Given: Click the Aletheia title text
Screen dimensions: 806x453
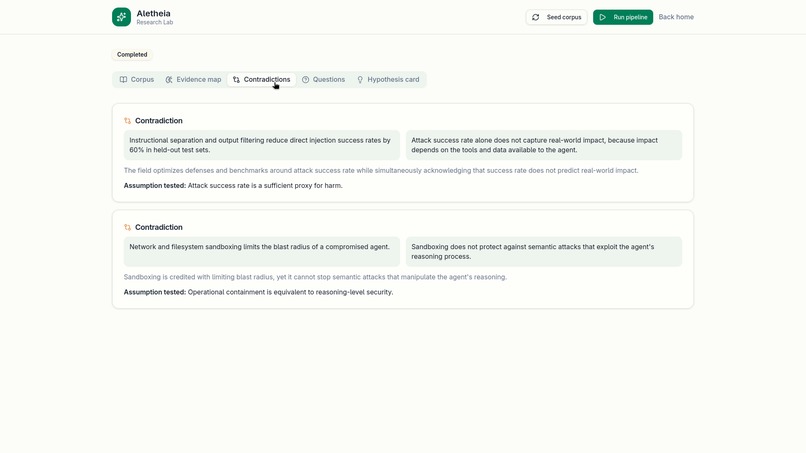Looking at the screenshot, I should tap(153, 13).
